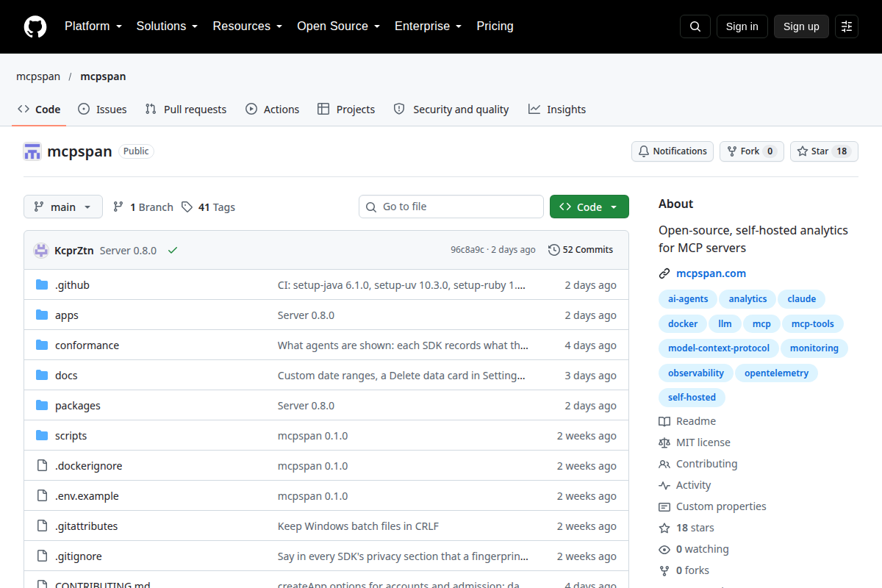Click the .gitignore file icon

[x=42, y=556]
